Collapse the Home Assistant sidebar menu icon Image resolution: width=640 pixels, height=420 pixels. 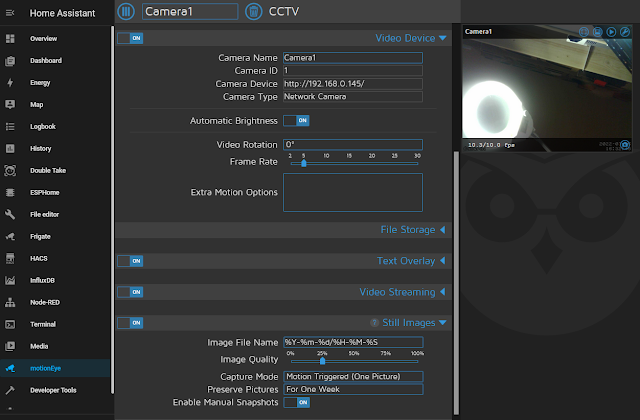point(10,13)
